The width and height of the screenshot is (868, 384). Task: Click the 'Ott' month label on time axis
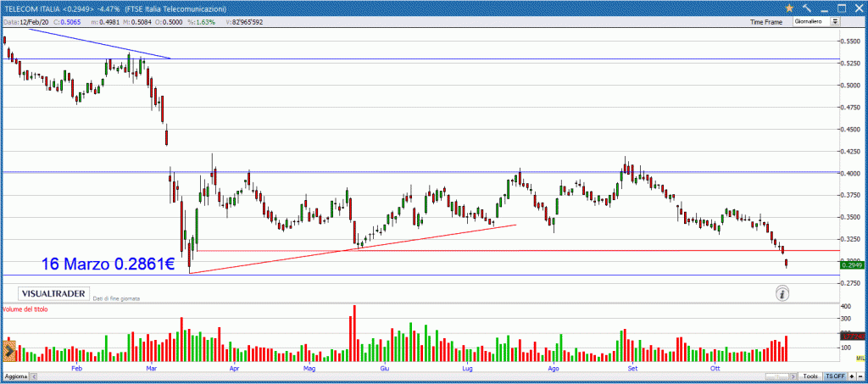click(715, 368)
